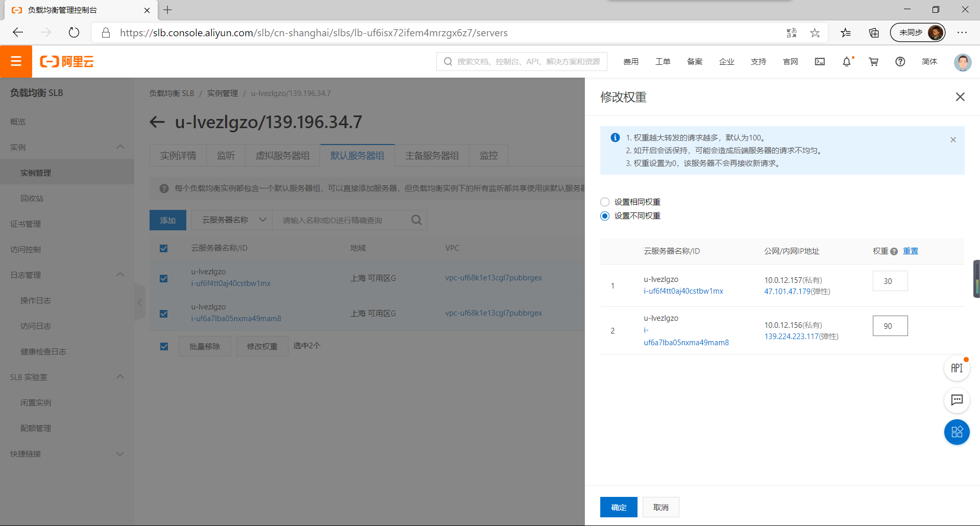Switch to the 监听 tab
Screen dimensions: 980x526
pos(226,155)
